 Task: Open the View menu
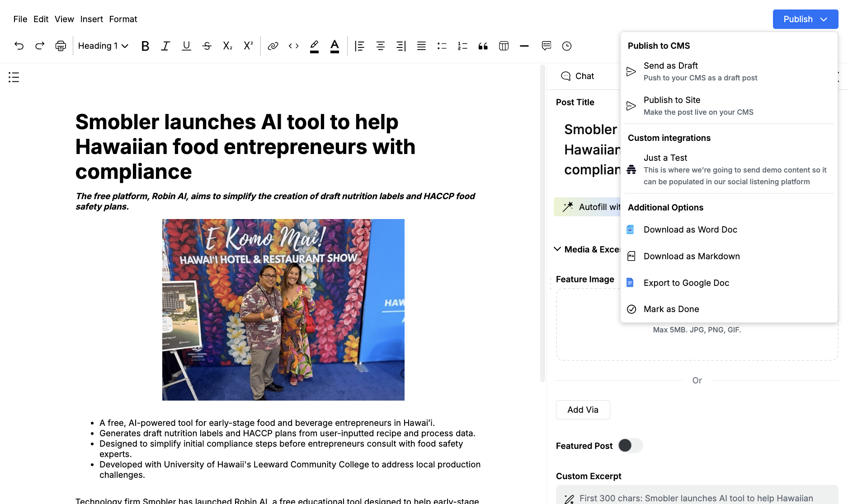tap(64, 19)
